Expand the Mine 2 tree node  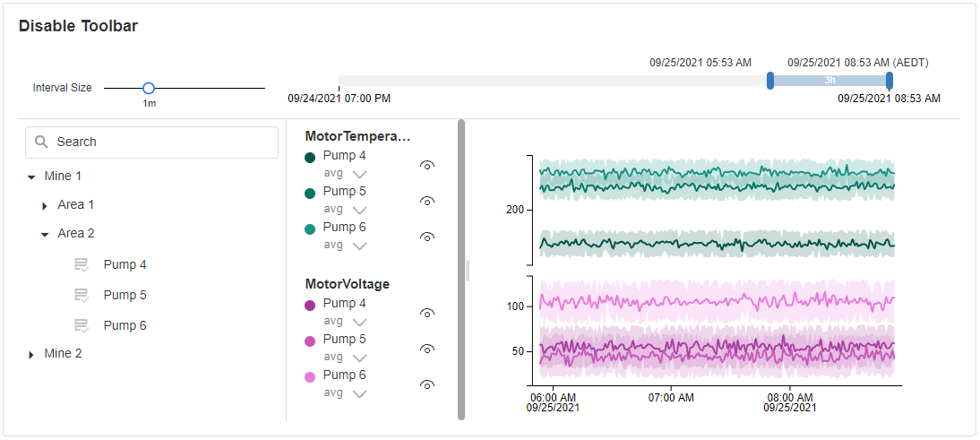[31, 354]
